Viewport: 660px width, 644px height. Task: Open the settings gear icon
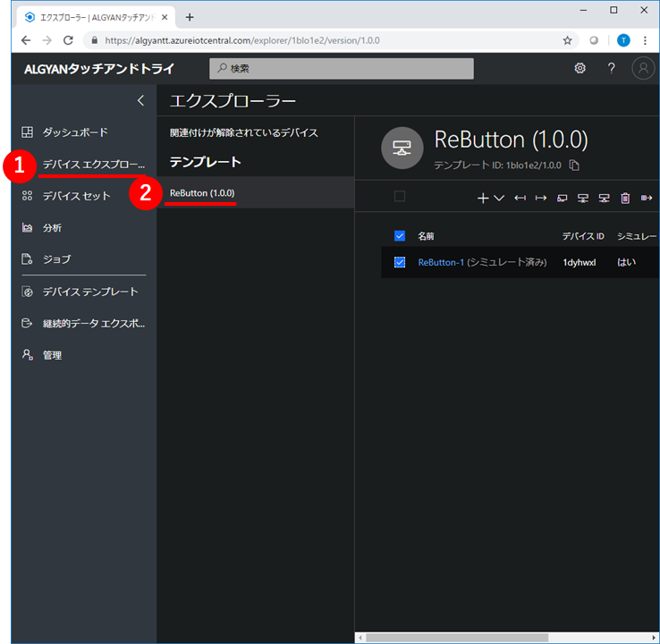(580, 68)
